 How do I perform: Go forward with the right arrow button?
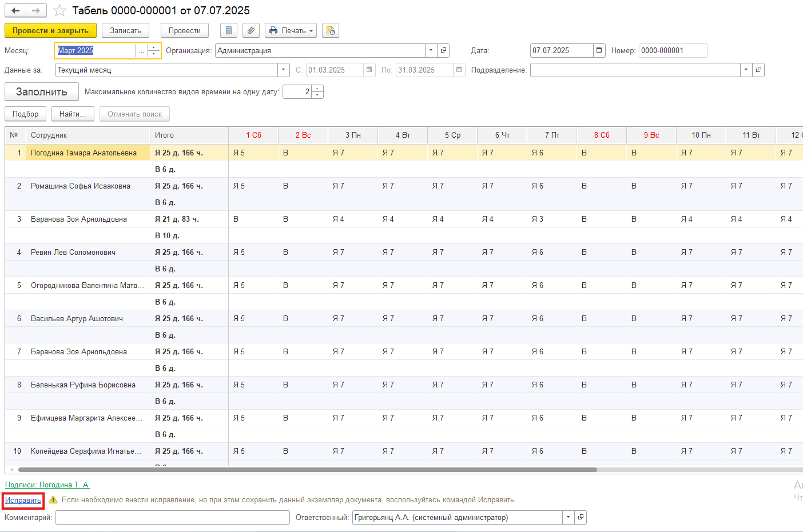[36, 10]
